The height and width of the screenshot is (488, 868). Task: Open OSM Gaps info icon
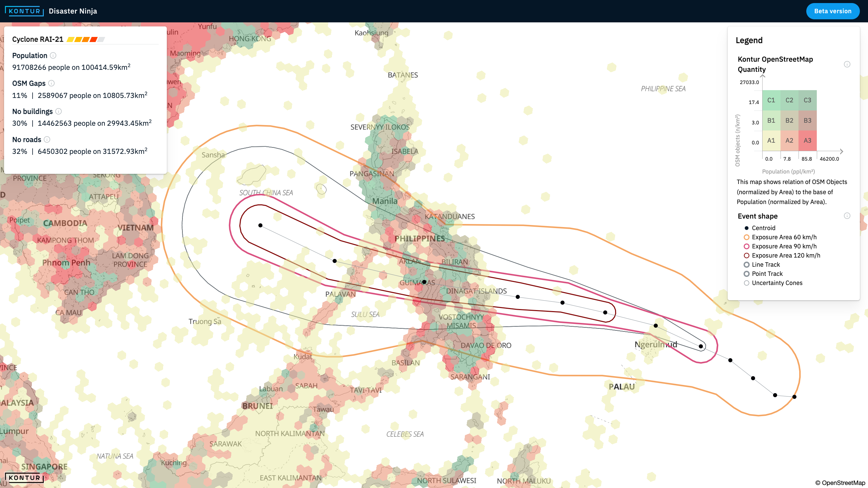coord(51,83)
